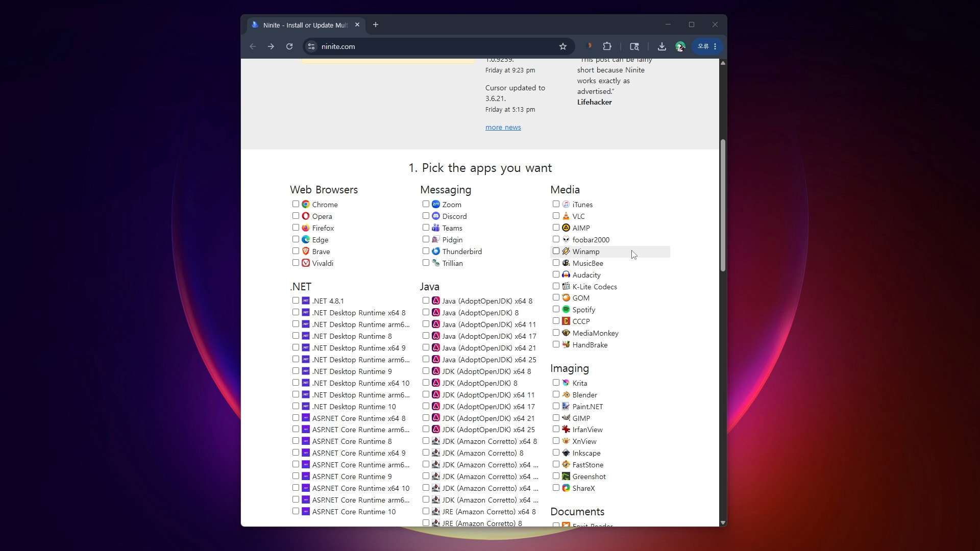Tick the Firefox checkbox
Viewport: 980px width, 551px height.
pyautogui.click(x=296, y=228)
